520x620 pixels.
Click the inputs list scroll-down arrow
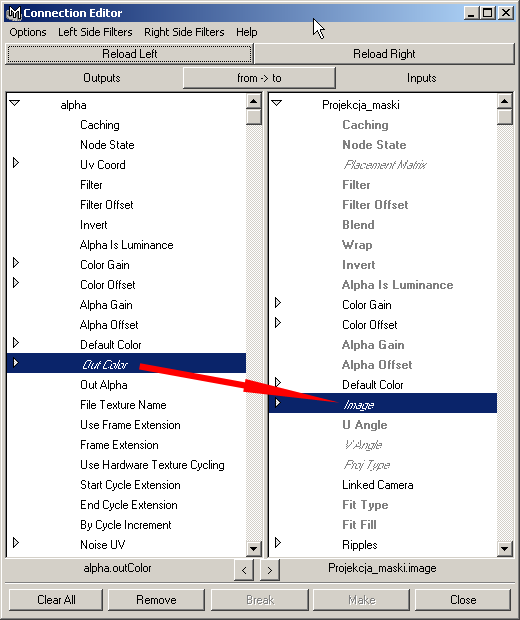click(505, 548)
